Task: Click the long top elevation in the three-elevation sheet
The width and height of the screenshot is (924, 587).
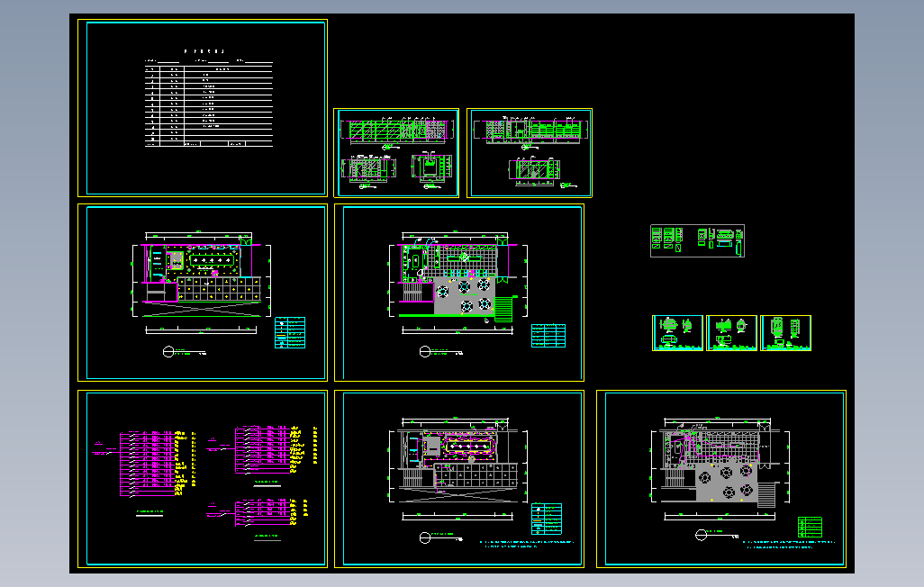Action: click(397, 131)
